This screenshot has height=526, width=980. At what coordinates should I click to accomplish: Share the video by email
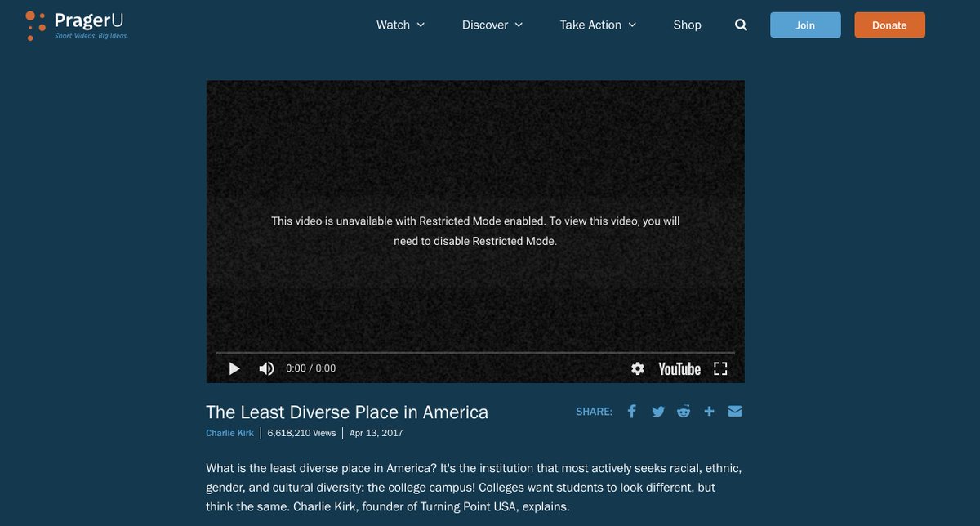pyautogui.click(x=735, y=412)
